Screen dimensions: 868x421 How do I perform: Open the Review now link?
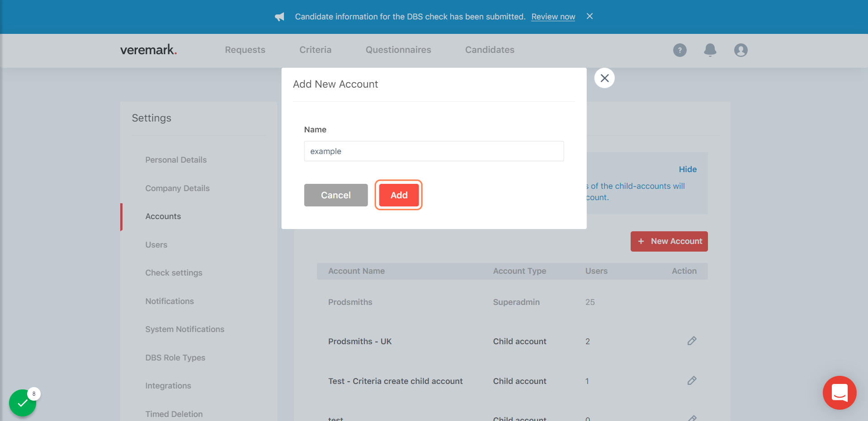tap(553, 17)
